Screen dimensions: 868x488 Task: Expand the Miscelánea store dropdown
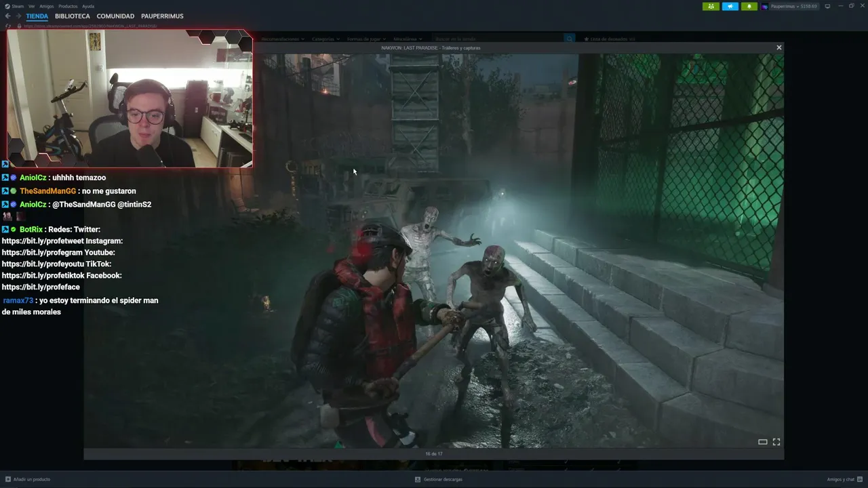408,39
